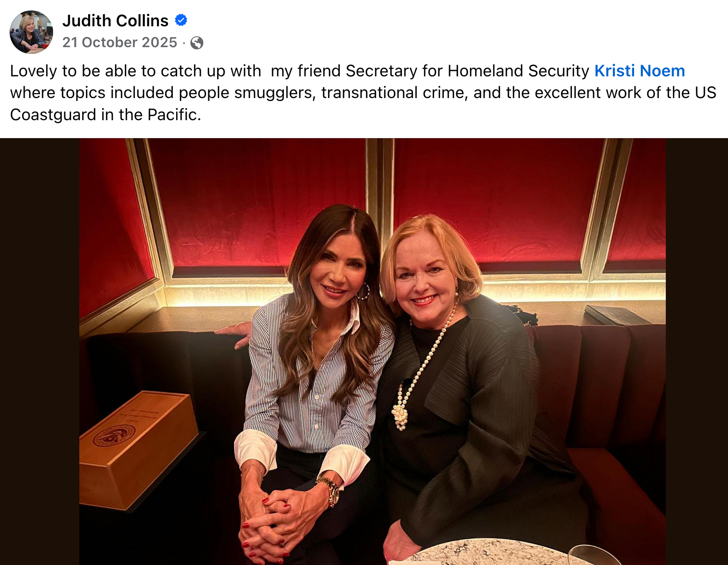Open Judith Collins' profile picture avatar
Image resolution: width=728 pixels, height=565 pixels.
[x=31, y=32]
